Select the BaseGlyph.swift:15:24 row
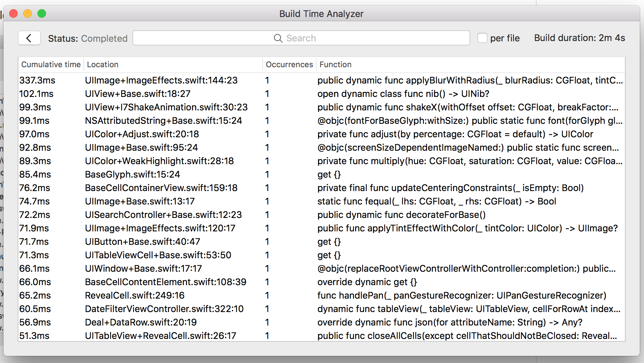 click(x=322, y=174)
